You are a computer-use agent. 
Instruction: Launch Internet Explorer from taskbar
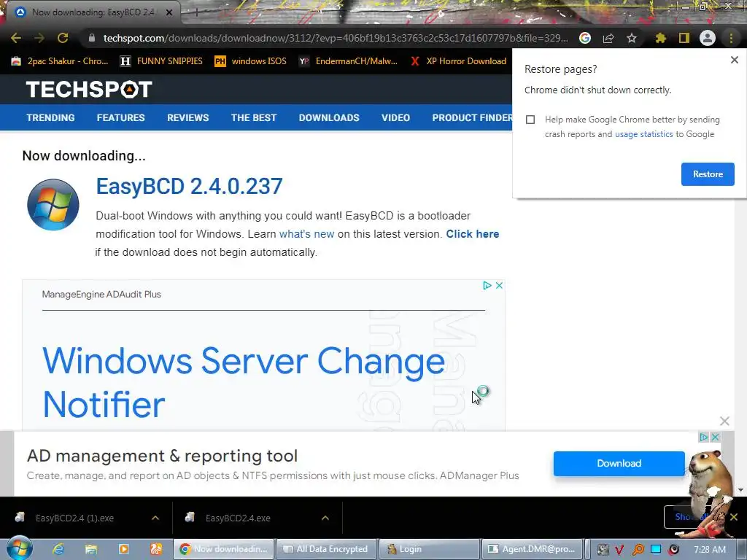pyautogui.click(x=58, y=549)
